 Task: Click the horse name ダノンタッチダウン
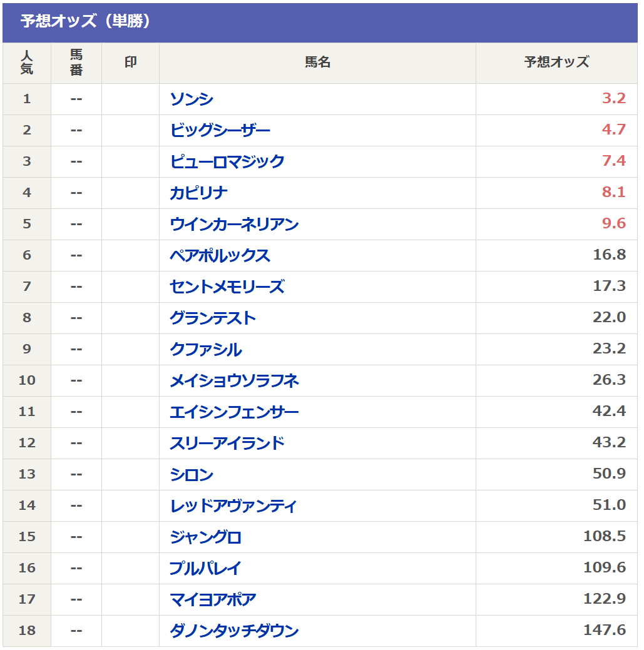(234, 631)
